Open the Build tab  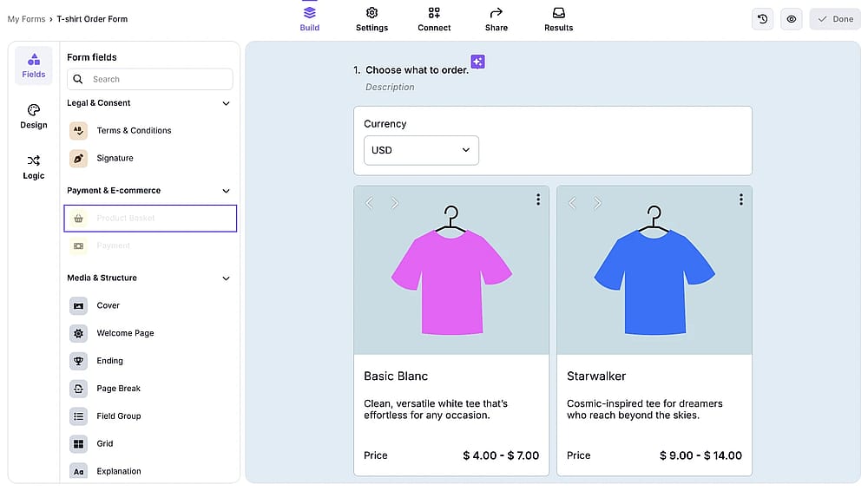310,19
